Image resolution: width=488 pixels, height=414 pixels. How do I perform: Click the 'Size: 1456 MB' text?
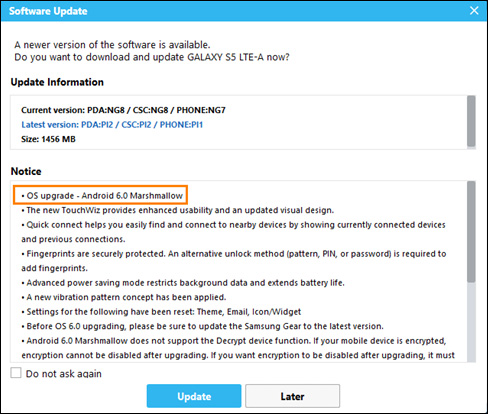pos(48,139)
